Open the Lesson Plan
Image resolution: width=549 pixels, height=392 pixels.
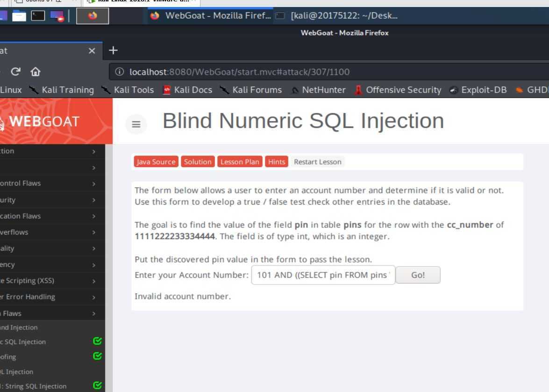point(240,162)
